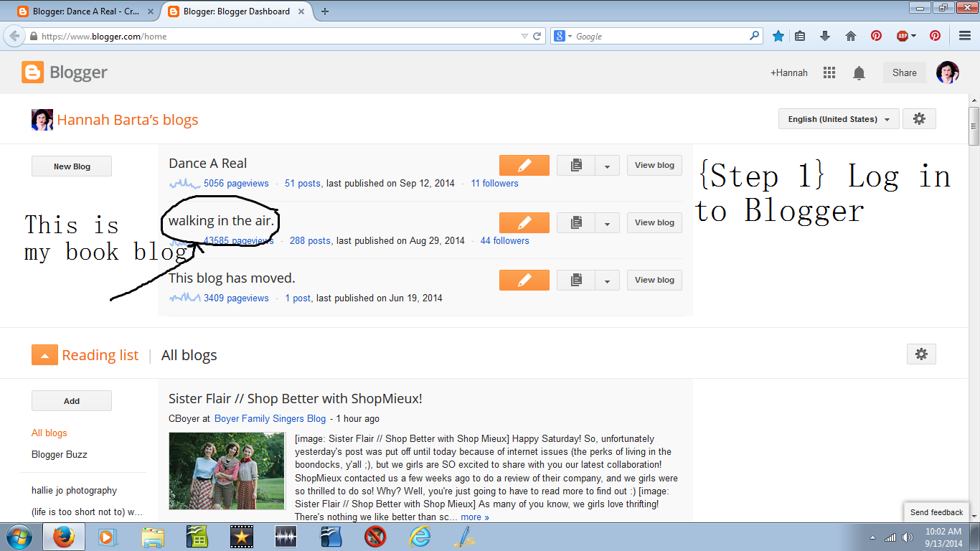Select All blogs in the sidebar

pos(50,433)
